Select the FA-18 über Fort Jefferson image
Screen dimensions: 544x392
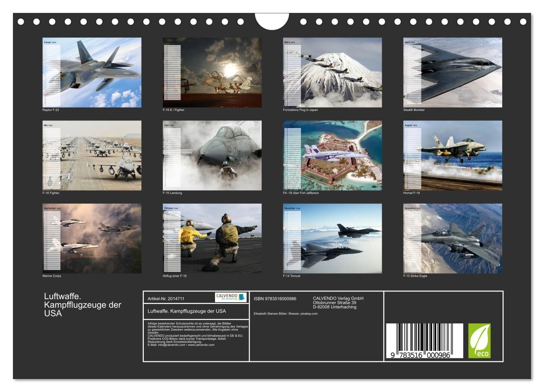[x=332, y=155]
